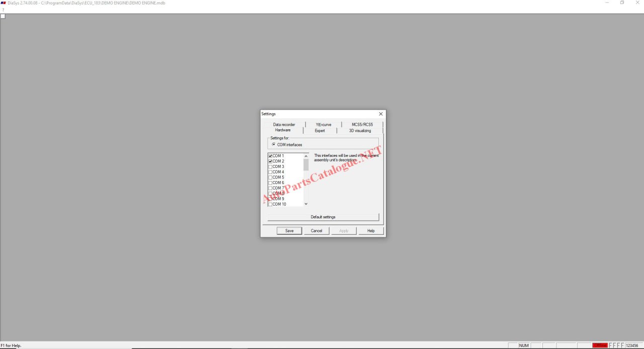
Task: Click the red Offline status indicator
Action: tap(600, 345)
